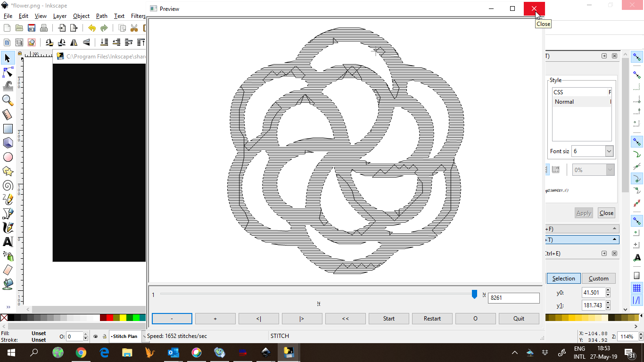Select the Selector arrow tool
The height and width of the screenshot is (362, 644).
click(x=8, y=58)
